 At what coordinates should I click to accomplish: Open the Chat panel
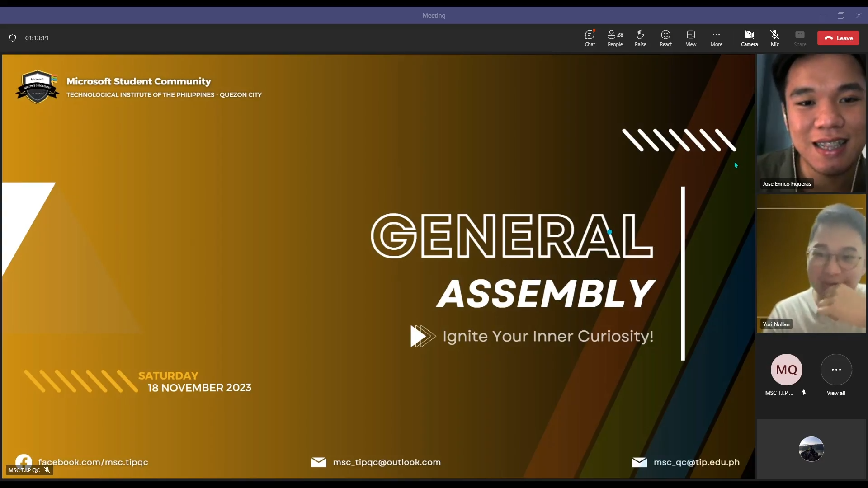590,38
